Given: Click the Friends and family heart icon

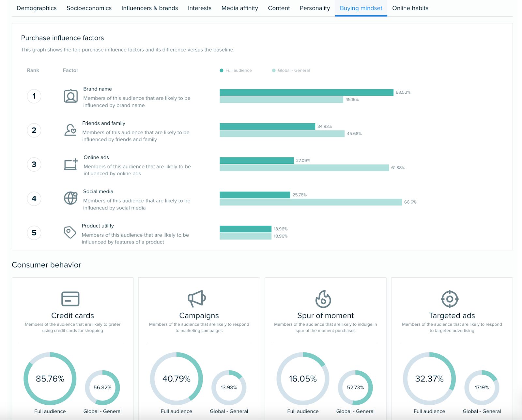Looking at the screenshot, I should (70, 130).
